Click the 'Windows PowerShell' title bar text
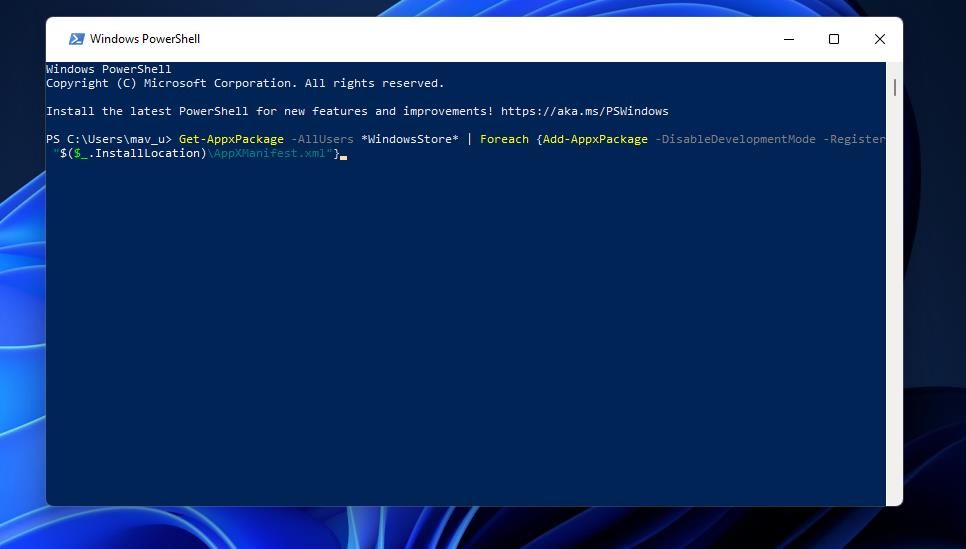The height and width of the screenshot is (549, 966). (x=145, y=39)
